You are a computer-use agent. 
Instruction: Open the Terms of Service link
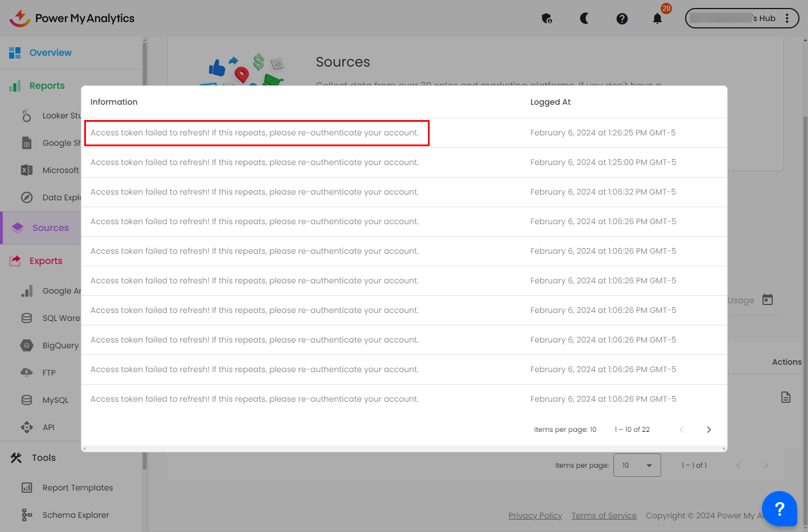click(x=604, y=515)
